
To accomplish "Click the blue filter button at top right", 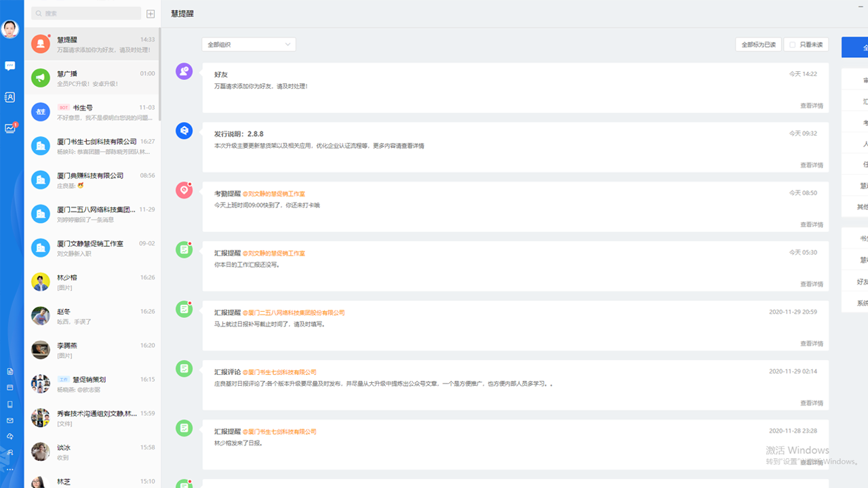I will [854, 47].
